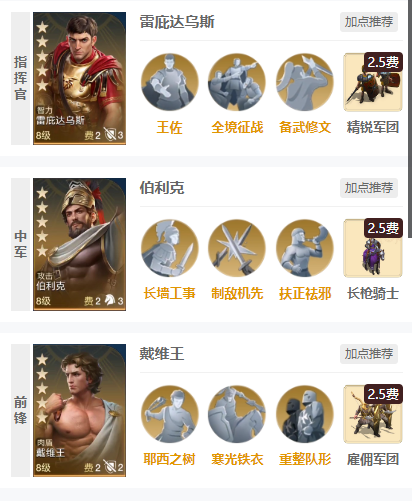The height and width of the screenshot is (501, 412).
Task: Select the 全境征战 skill icon
Action: click(237, 82)
